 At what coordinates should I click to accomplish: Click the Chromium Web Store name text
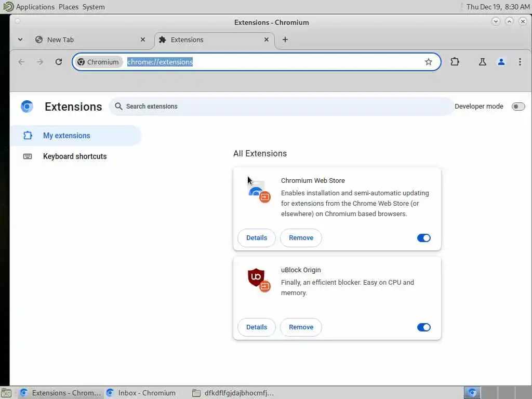click(313, 180)
